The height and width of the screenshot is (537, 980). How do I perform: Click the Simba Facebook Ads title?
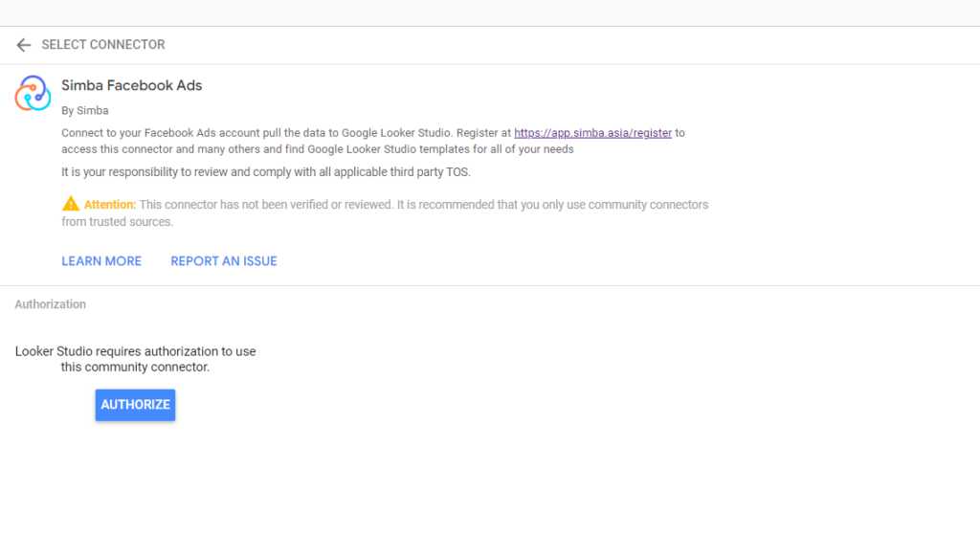point(132,85)
